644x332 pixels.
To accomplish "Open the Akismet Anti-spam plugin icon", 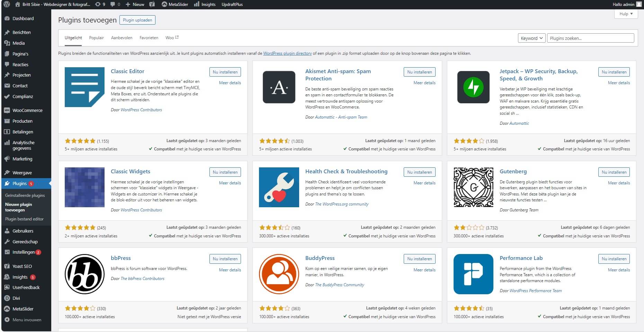I will (279, 87).
